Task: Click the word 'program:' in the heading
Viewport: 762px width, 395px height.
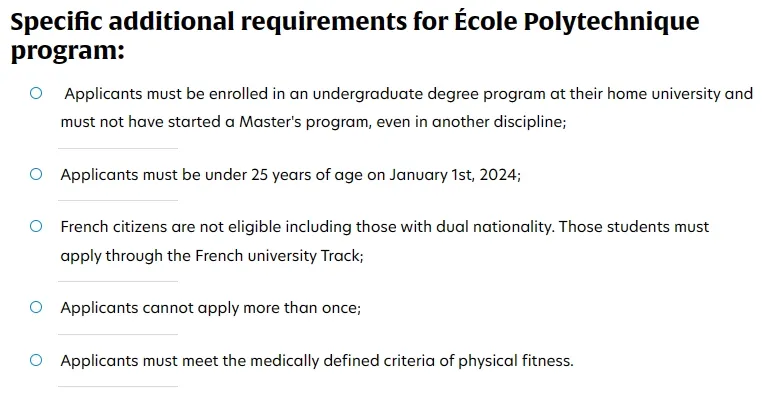Action: tap(68, 52)
